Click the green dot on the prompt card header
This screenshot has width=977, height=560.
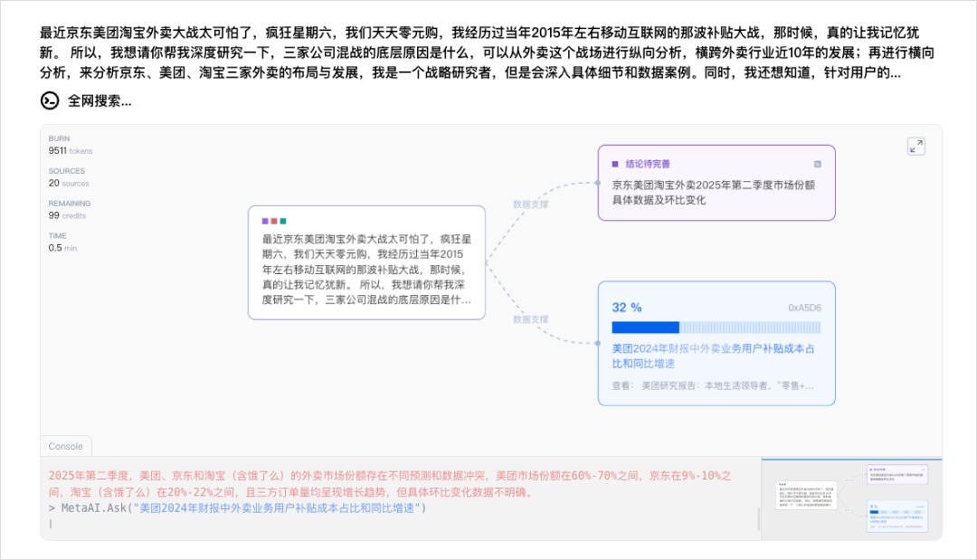(282, 222)
